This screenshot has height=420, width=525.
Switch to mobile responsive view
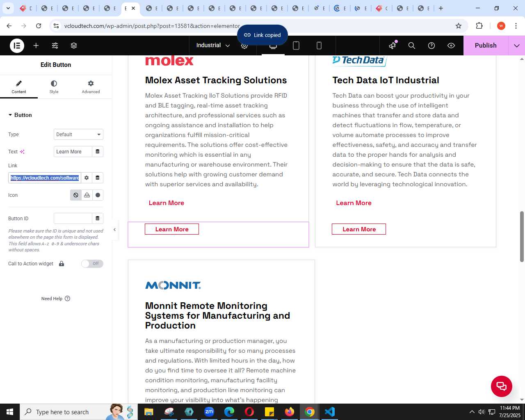319,46
